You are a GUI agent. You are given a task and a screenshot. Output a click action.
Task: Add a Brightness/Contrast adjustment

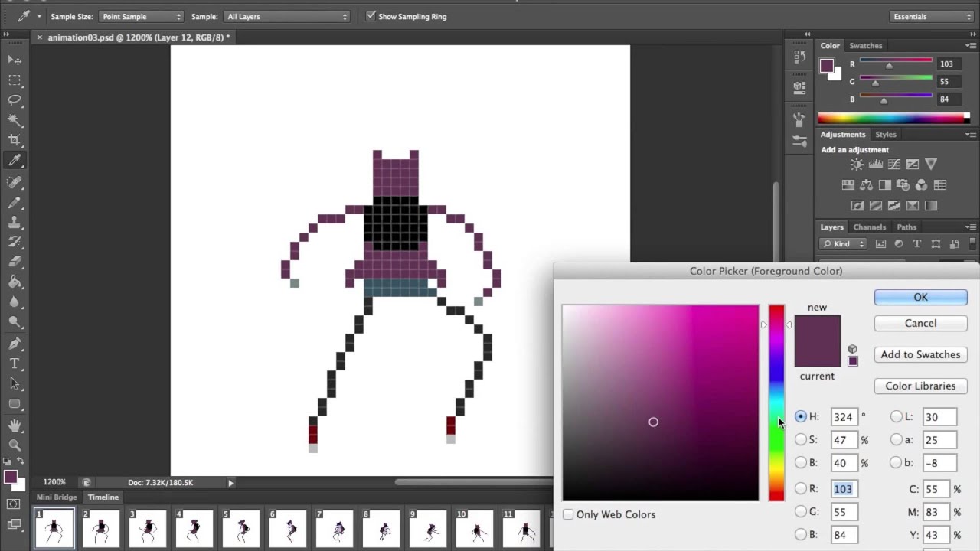click(x=857, y=164)
